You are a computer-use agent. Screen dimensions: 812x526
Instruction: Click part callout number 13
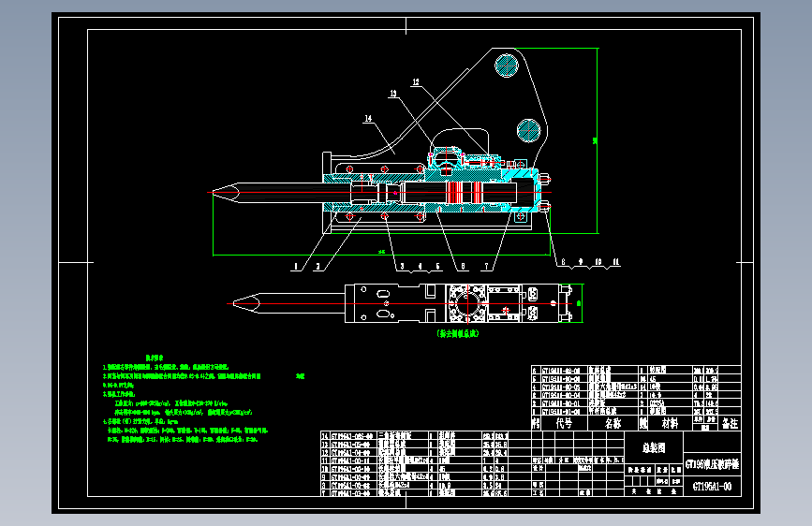393,94
